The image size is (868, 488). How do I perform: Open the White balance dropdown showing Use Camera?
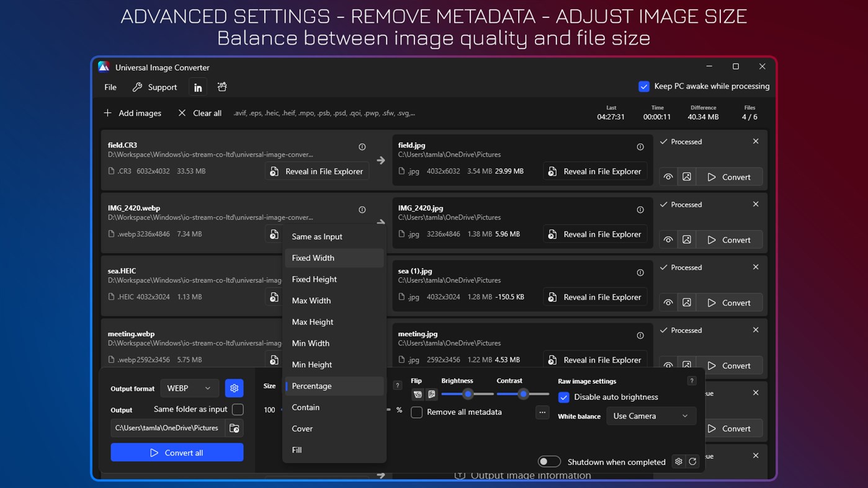[x=651, y=416]
